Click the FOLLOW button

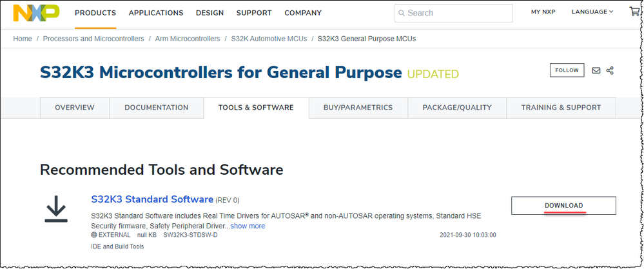click(x=567, y=70)
